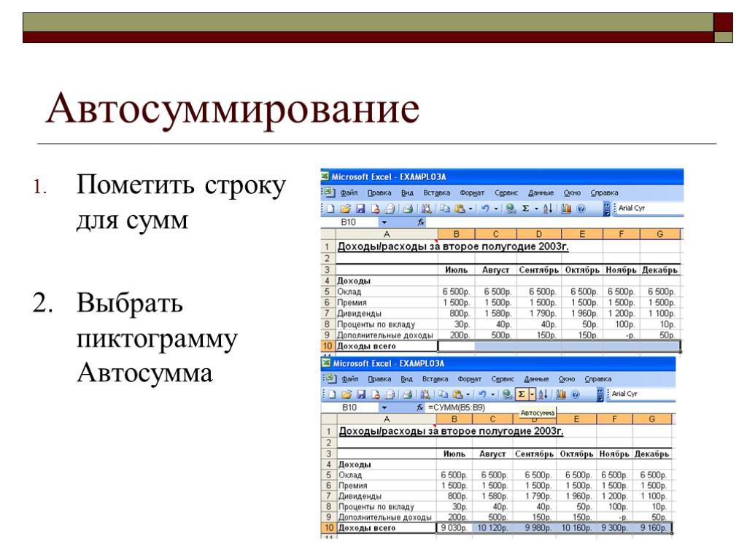Open the Arial Cyr font box in lower Excel

click(643, 394)
